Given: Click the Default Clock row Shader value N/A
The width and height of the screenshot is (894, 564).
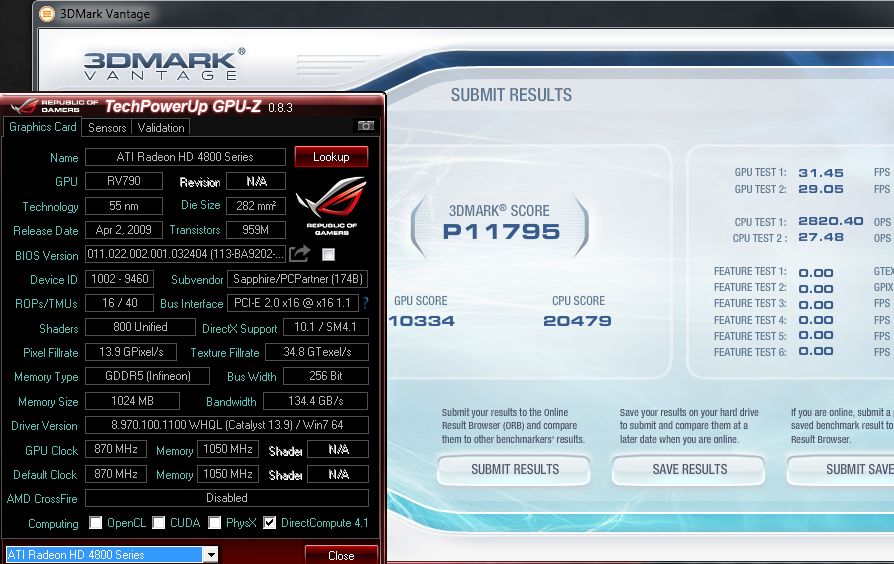Looking at the screenshot, I should coord(338,474).
